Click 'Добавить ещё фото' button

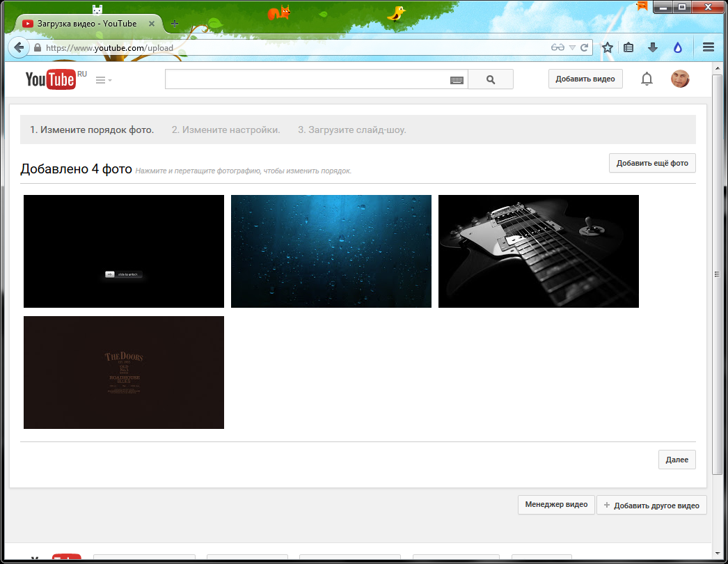(652, 163)
